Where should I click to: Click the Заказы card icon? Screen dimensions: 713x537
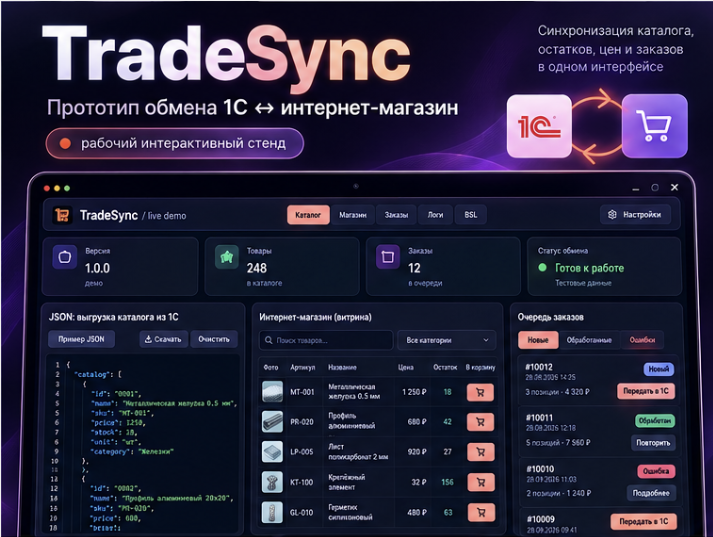pos(388,257)
